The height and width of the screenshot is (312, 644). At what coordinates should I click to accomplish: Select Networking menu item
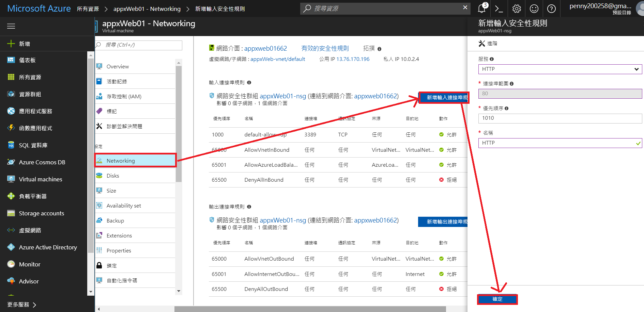[x=135, y=161]
